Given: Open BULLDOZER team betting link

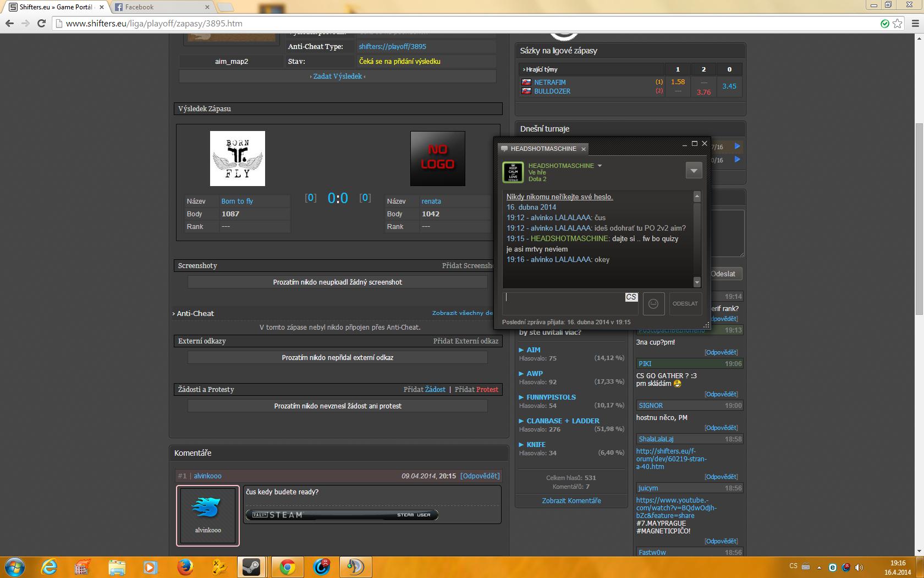Looking at the screenshot, I should click(552, 91).
